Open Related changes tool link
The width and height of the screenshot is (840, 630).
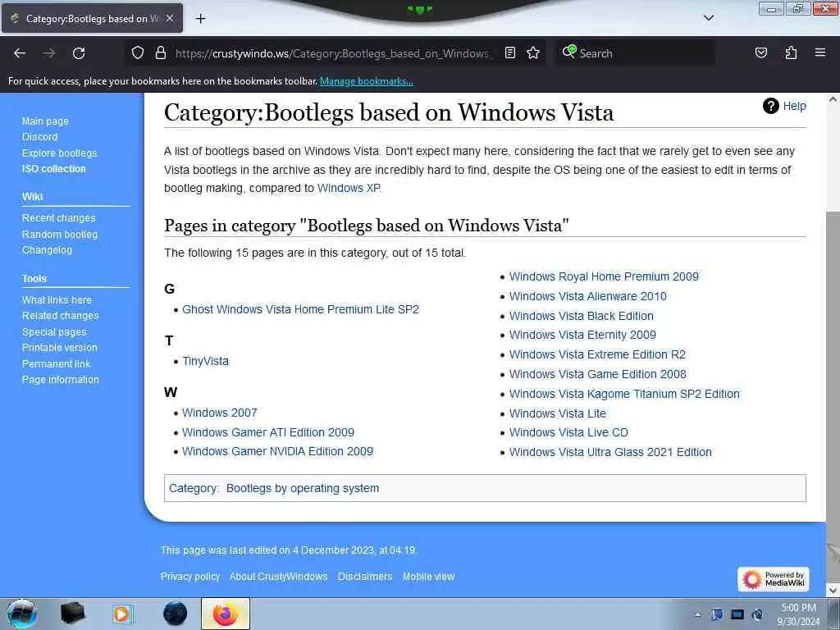pos(60,316)
